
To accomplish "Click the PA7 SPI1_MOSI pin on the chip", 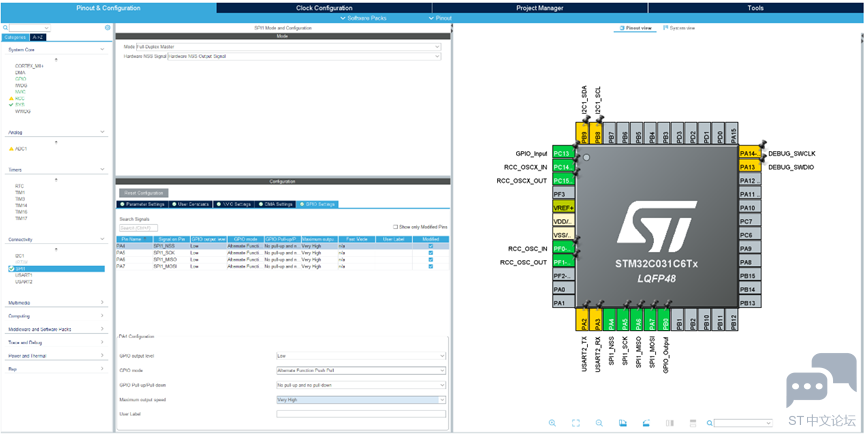I will [x=652, y=320].
